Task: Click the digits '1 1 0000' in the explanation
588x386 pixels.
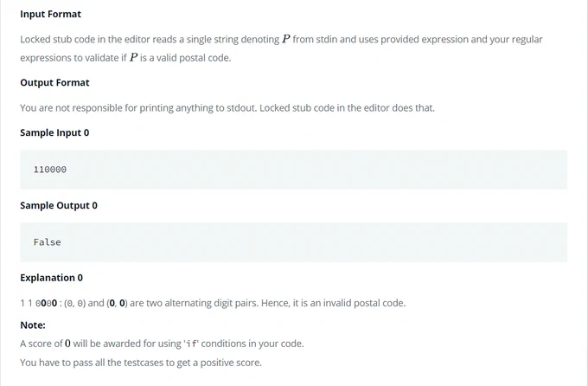Action: (39, 303)
